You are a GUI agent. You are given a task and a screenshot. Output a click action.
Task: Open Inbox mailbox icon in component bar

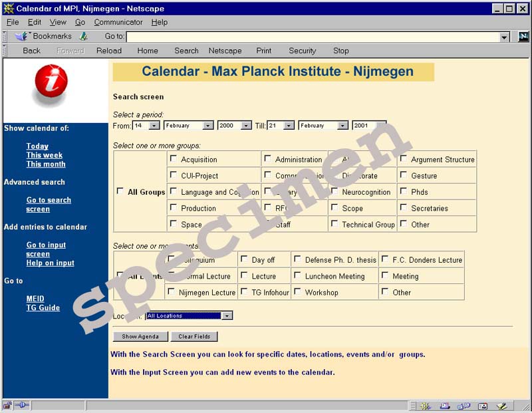coord(445,406)
